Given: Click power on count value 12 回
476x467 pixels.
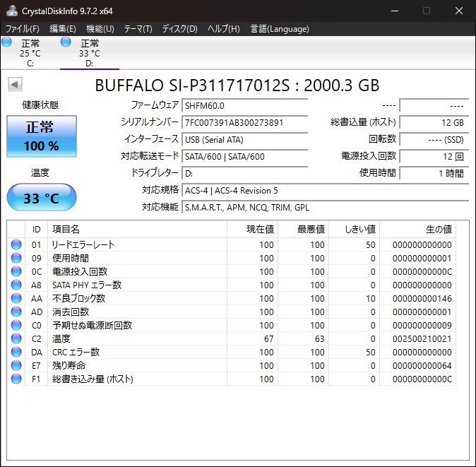Looking at the screenshot, I should pos(434,157).
